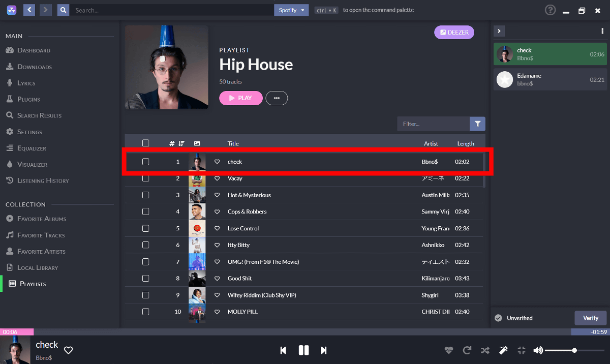610x364 pixels.
Task: Open queue options vertical ellipsis menu
Action: point(602,31)
